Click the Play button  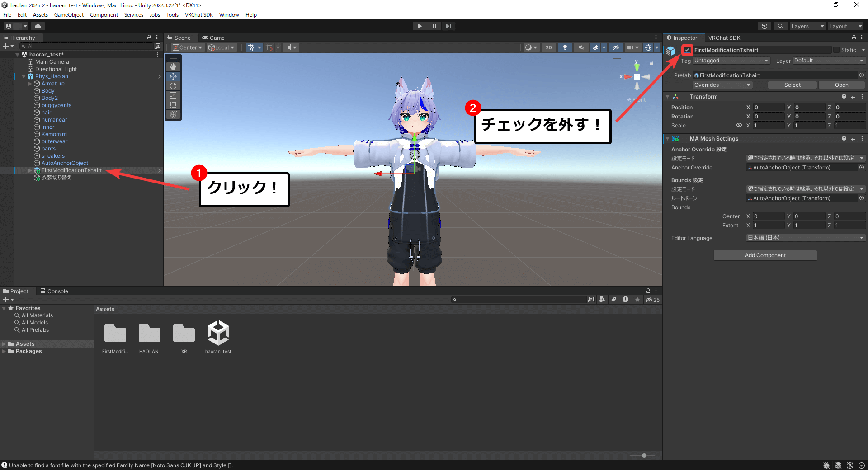tap(420, 26)
